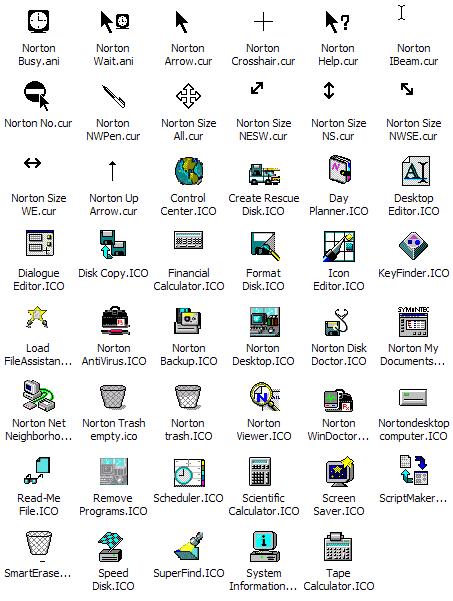Click the Norton Up Arrow.cur icon

(x=112, y=171)
